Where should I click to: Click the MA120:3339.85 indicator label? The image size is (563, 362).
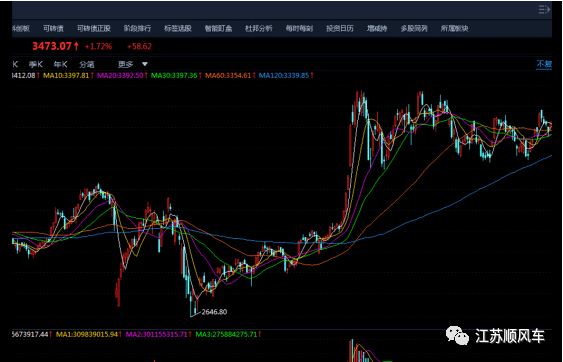click(x=284, y=75)
